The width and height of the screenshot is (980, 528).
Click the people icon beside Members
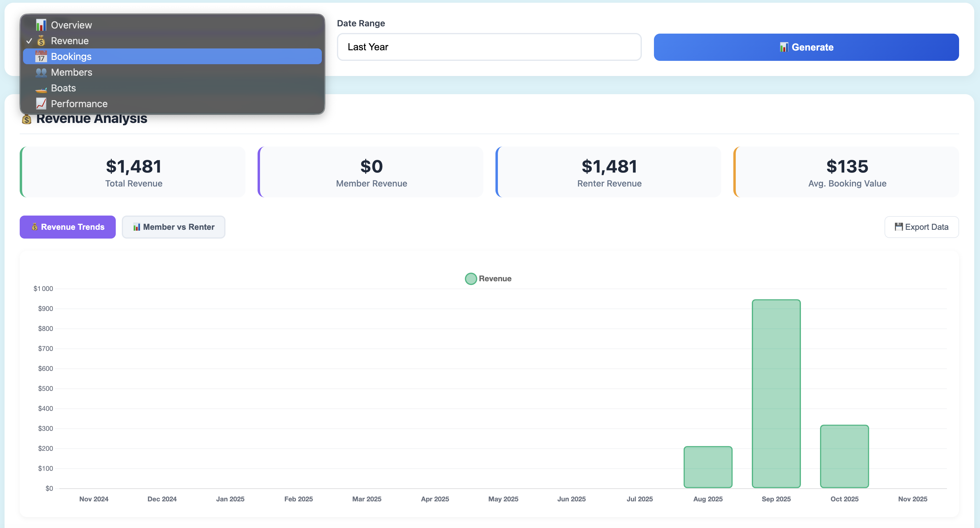pyautogui.click(x=41, y=72)
